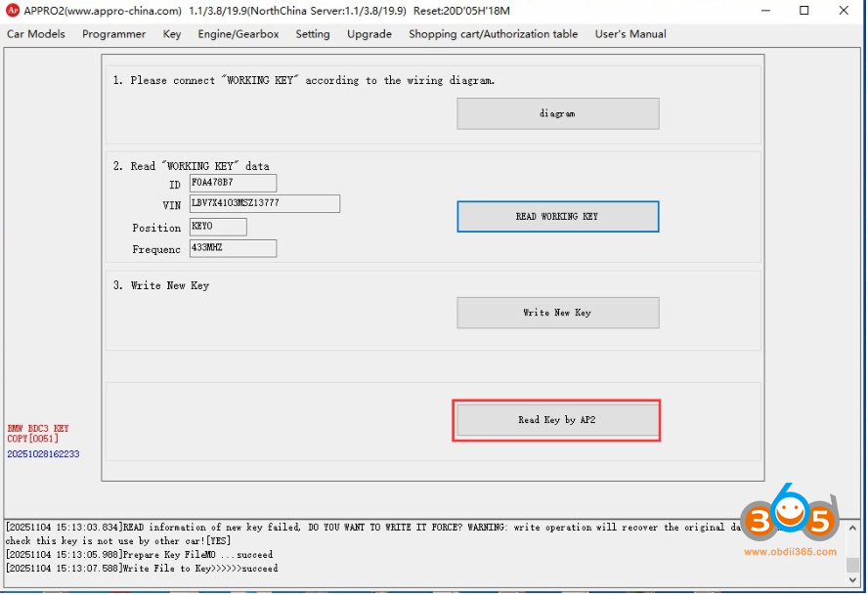Click the Read Key by AP2 button
Screen dimensions: 868x595
point(557,420)
